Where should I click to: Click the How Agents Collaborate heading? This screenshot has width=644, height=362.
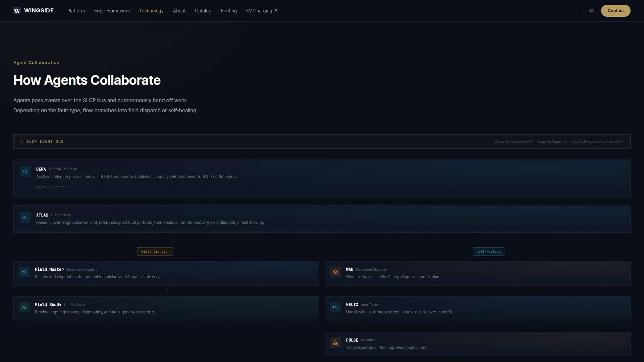(87, 80)
